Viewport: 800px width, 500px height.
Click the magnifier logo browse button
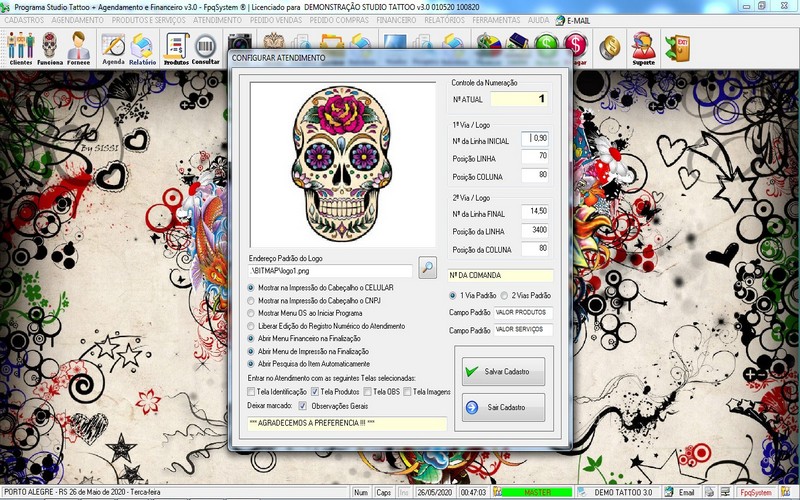428,267
